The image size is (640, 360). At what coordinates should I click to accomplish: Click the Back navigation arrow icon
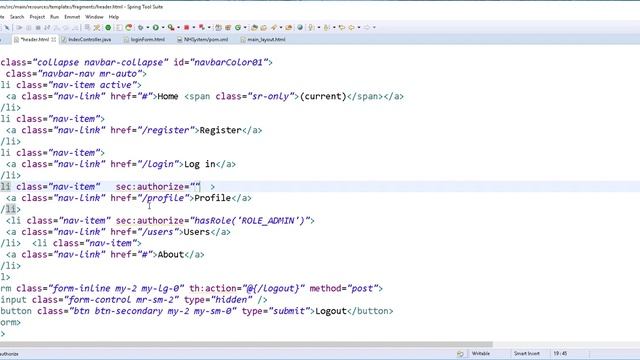tap(351, 27)
